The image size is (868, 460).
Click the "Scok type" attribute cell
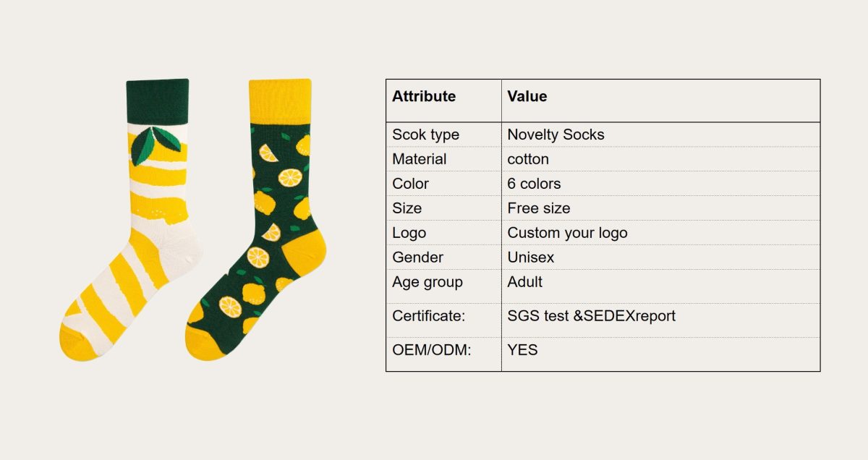coord(425,135)
